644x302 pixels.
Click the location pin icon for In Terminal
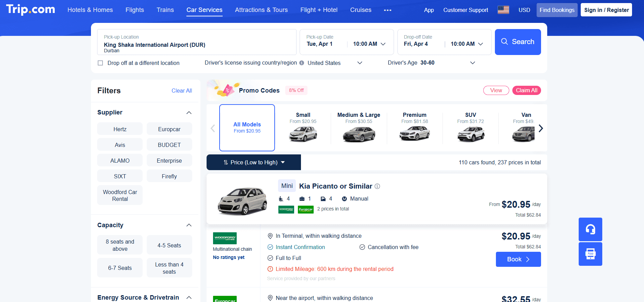[270, 236]
